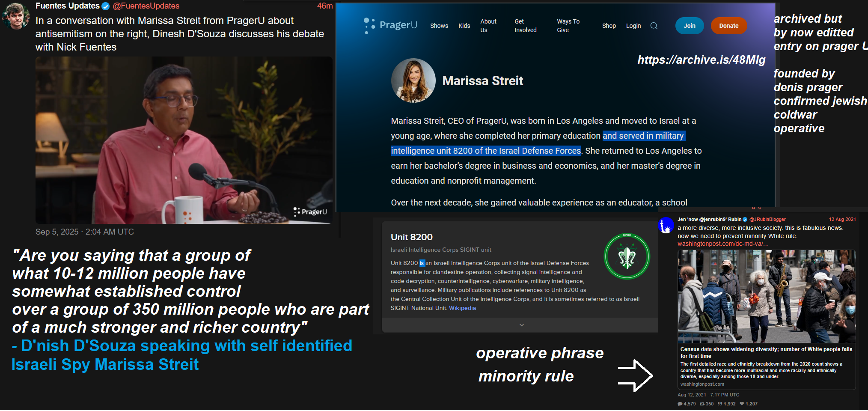Visit the PragerU Shop link
868x411 pixels.
tap(609, 26)
